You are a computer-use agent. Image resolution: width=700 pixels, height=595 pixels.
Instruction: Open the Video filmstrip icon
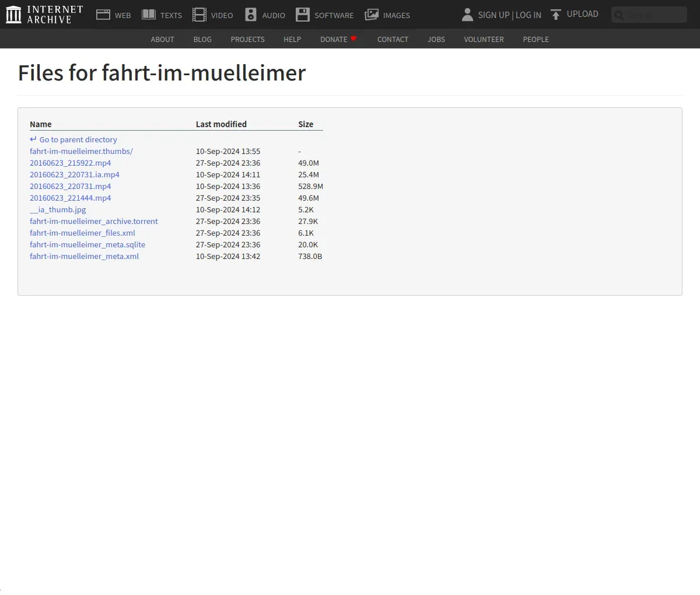(x=199, y=15)
